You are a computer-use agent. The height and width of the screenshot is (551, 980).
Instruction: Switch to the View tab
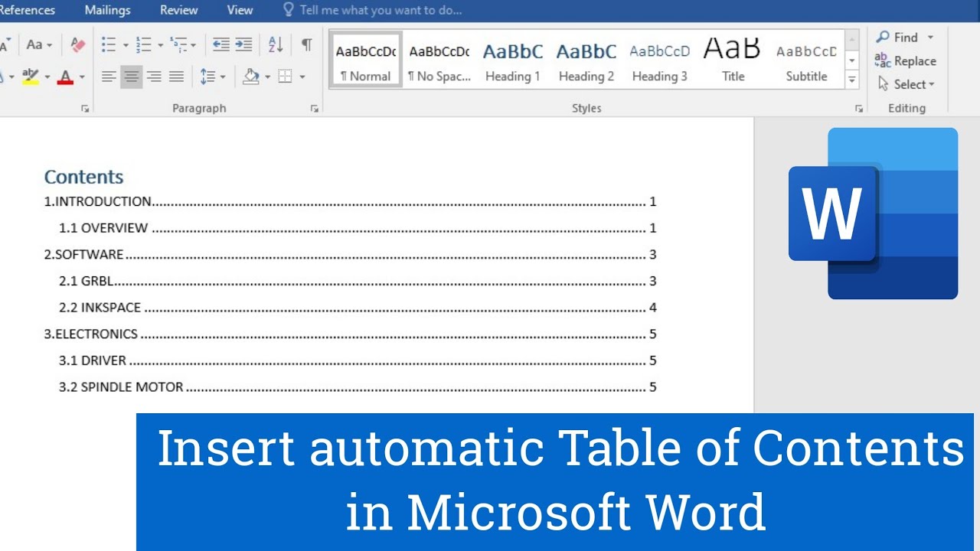coord(240,10)
